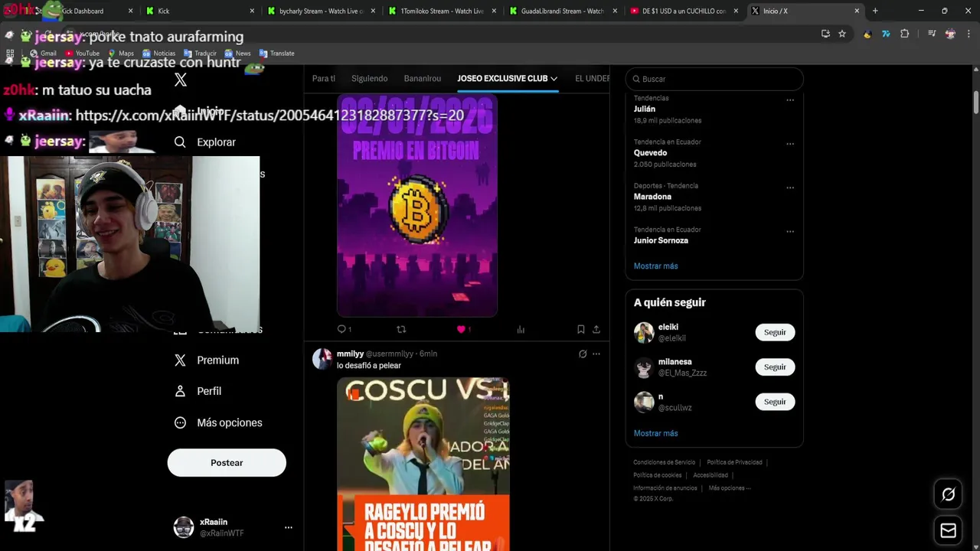
Task: Open more menu on mmilyy's post
Action: (596, 354)
